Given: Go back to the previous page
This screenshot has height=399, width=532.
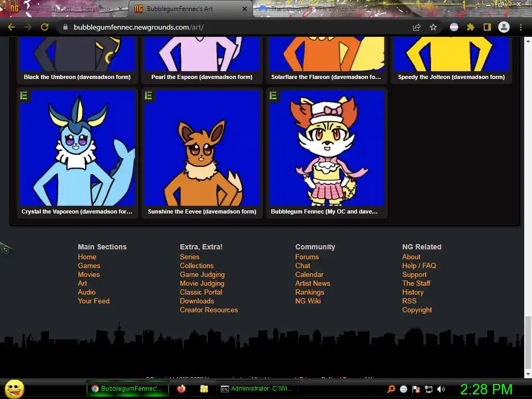Looking at the screenshot, I should 11,27.
